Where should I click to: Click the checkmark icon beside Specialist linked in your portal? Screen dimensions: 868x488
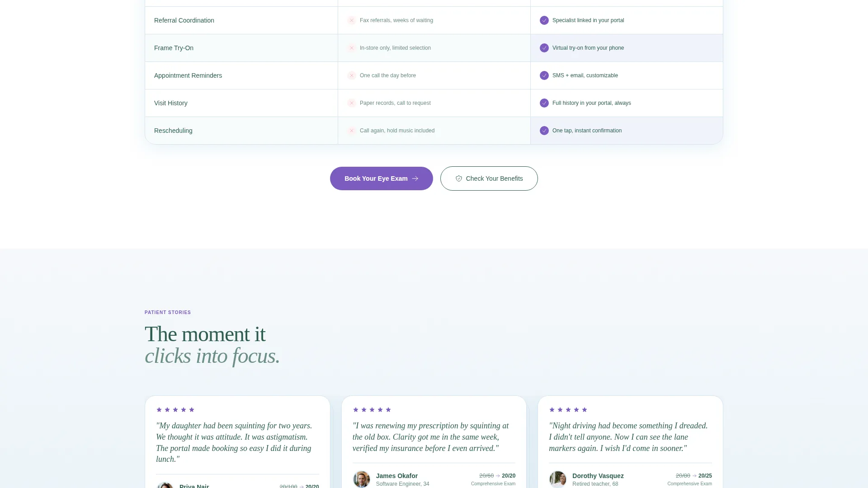(x=544, y=20)
